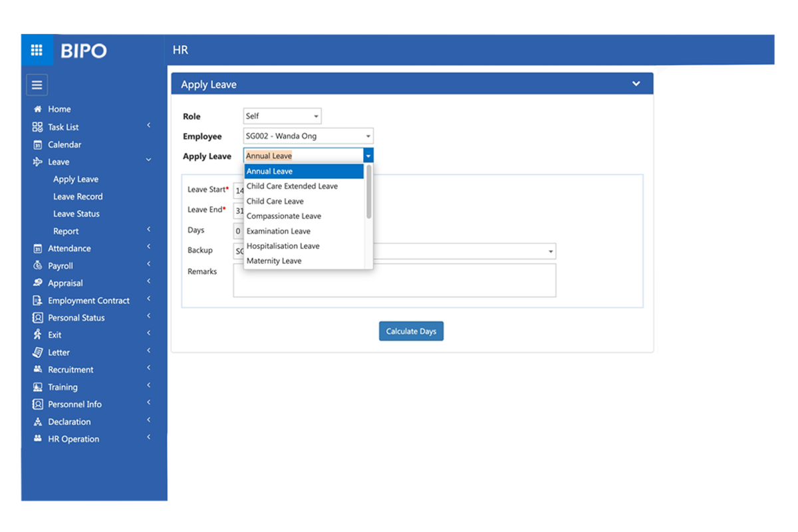Expand the Personnel Info submenu chevron
Image resolution: width=798 pixels, height=532 pixels.
(149, 402)
